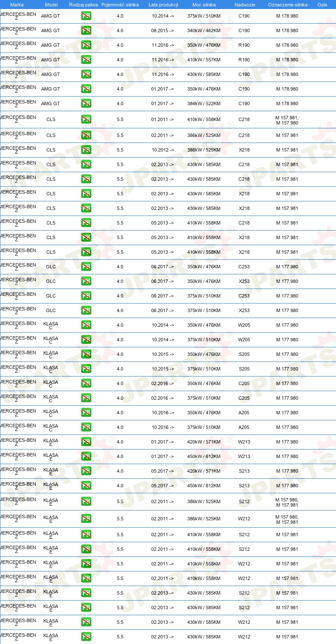Click the Opis column header
Image resolution: width=336 pixels, height=644 pixels.
(x=322, y=5)
